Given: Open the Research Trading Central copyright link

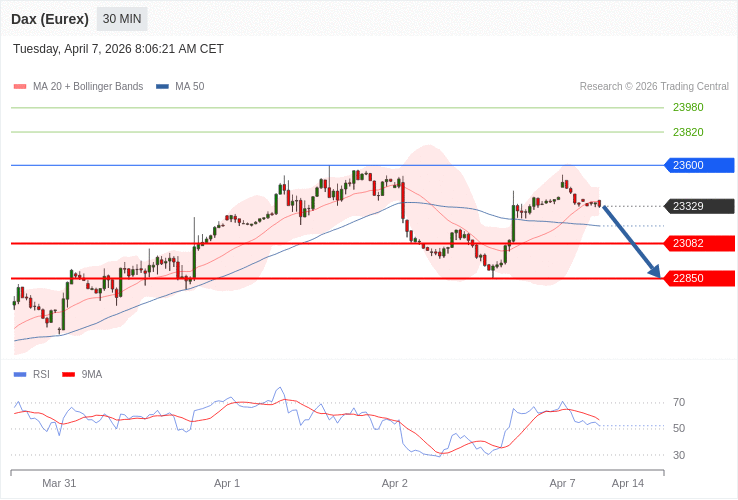Looking at the screenshot, I should [x=654, y=87].
